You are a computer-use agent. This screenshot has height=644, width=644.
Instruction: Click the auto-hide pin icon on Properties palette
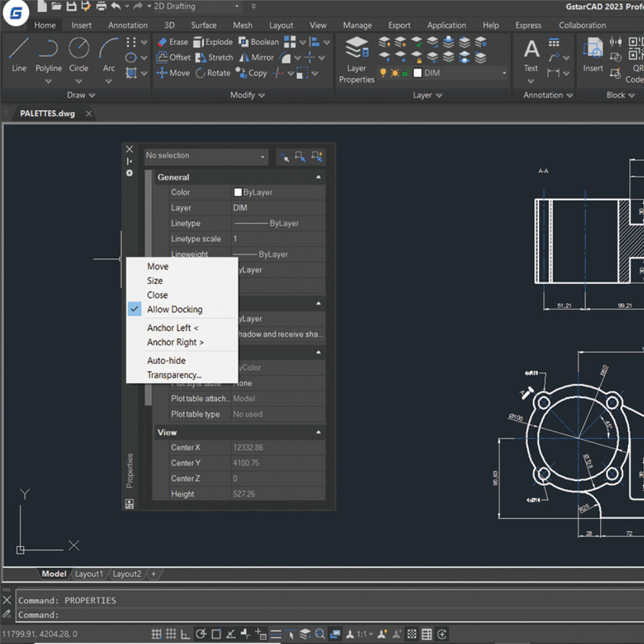coord(129,161)
